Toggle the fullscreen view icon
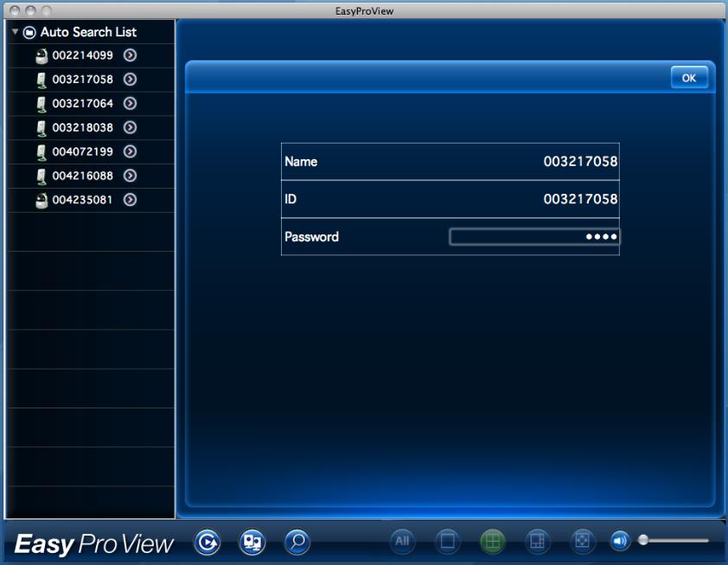 click(x=582, y=542)
